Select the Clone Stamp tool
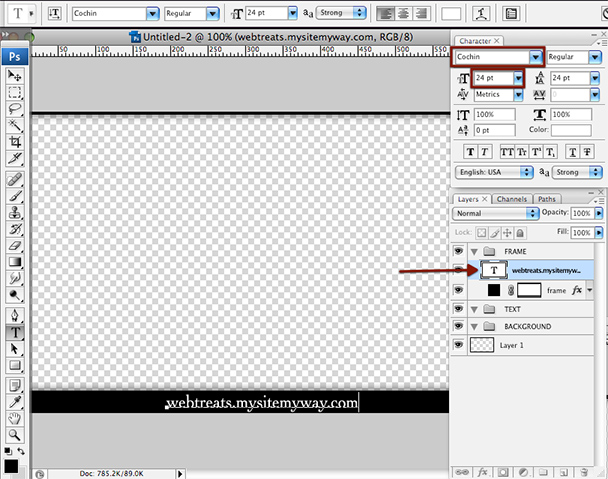The image size is (608, 479). pos(15,213)
